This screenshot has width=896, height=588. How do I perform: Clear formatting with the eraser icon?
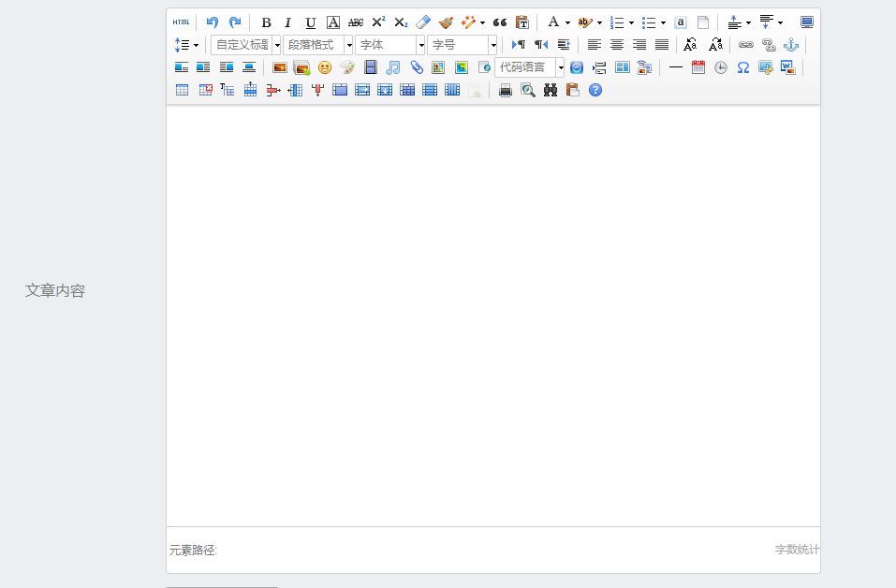[x=423, y=22]
